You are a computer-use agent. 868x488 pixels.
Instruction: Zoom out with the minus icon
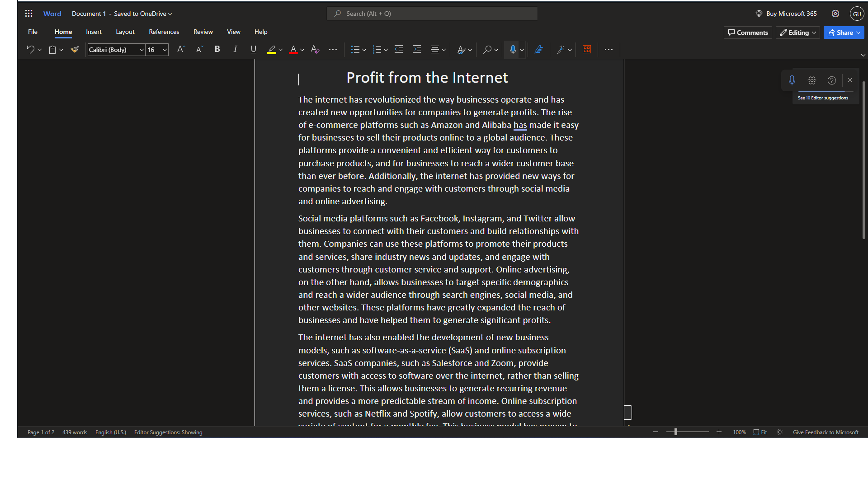click(656, 432)
